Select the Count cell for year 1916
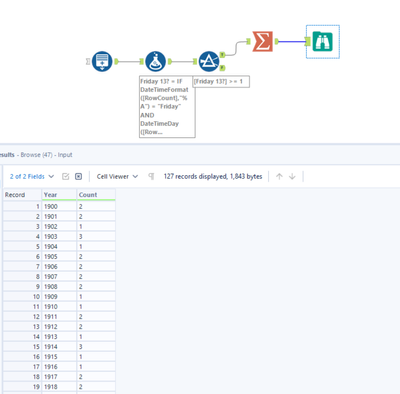This screenshot has height=394, width=400. pyautogui.click(x=96, y=367)
